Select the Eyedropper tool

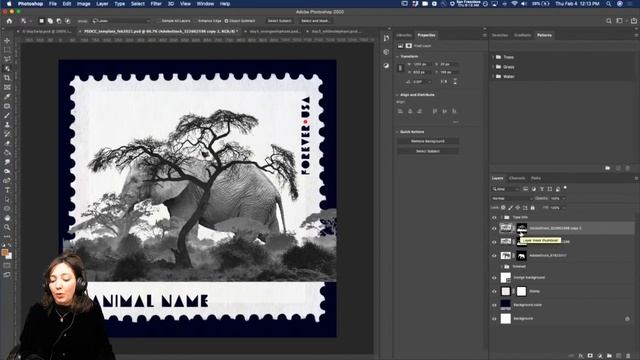tap(7, 97)
